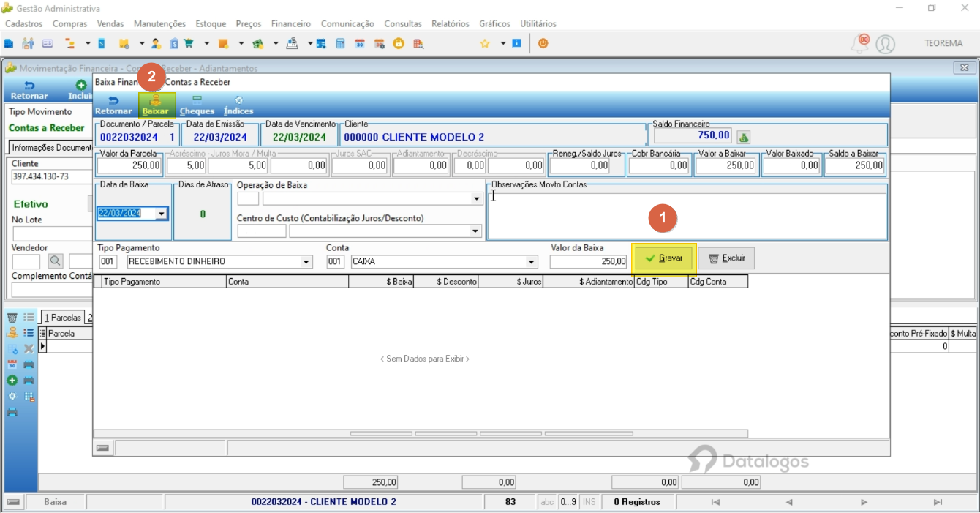Open the Tipo Pagamento dropdown showing RECEBIMENTO DINHEIRO
Screen dimensions: 980x513
click(x=306, y=261)
